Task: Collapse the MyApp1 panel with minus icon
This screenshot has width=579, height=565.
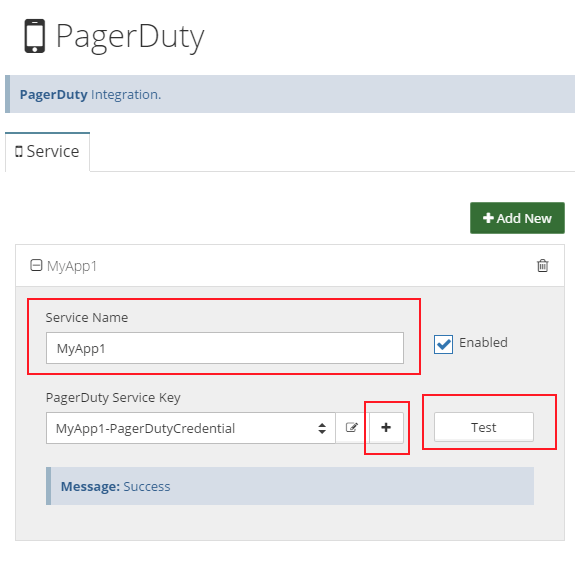Action: (36, 265)
